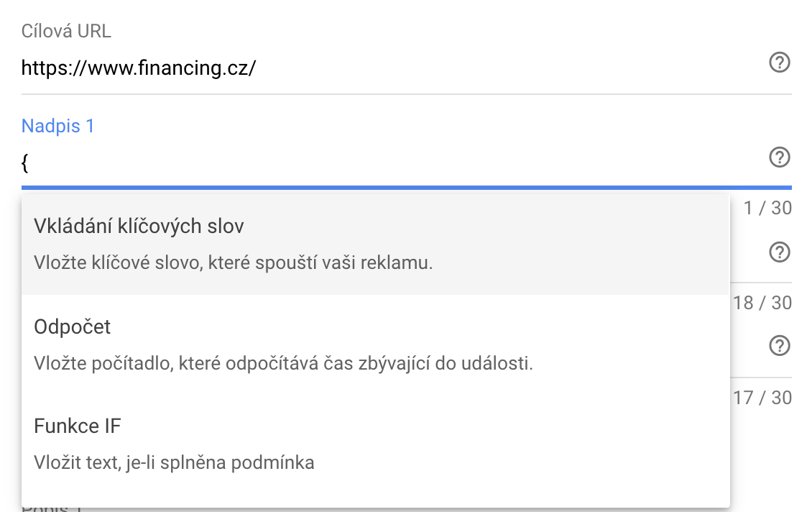Click the partially hidden Popis 1 label
812x512 pixels.
(52, 508)
